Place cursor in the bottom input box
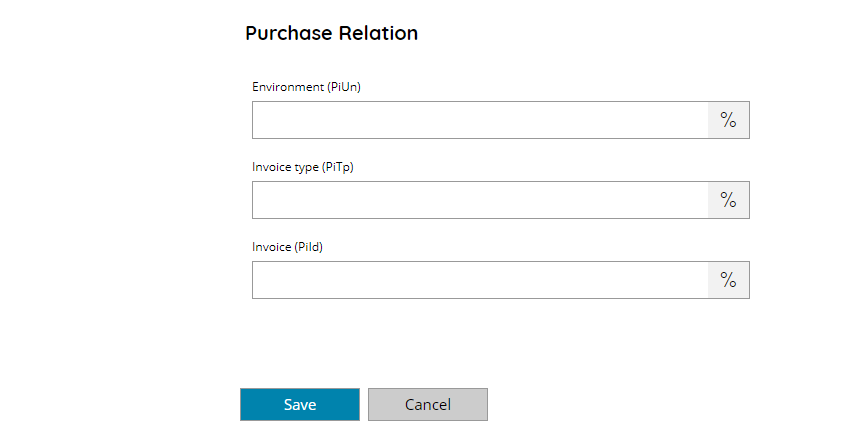The height and width of the screenshot is (443, 852). (480, 280)
